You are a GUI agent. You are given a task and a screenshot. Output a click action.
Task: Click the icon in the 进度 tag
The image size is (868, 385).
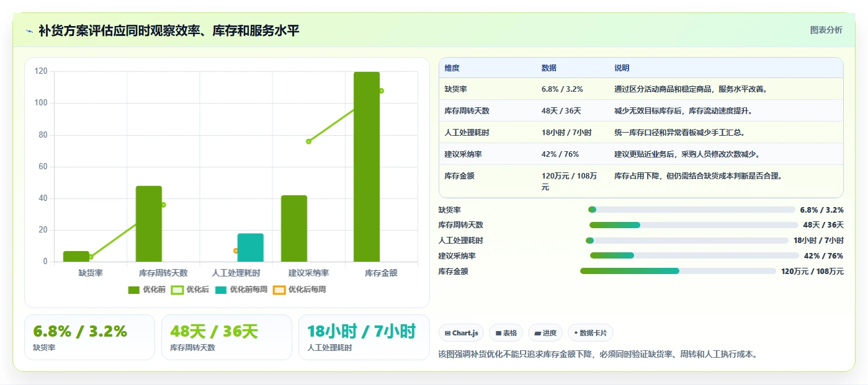point(537,334)
